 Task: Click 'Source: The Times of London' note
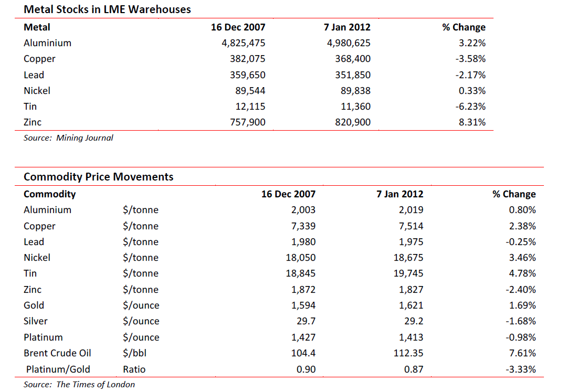tap(79, 385)
